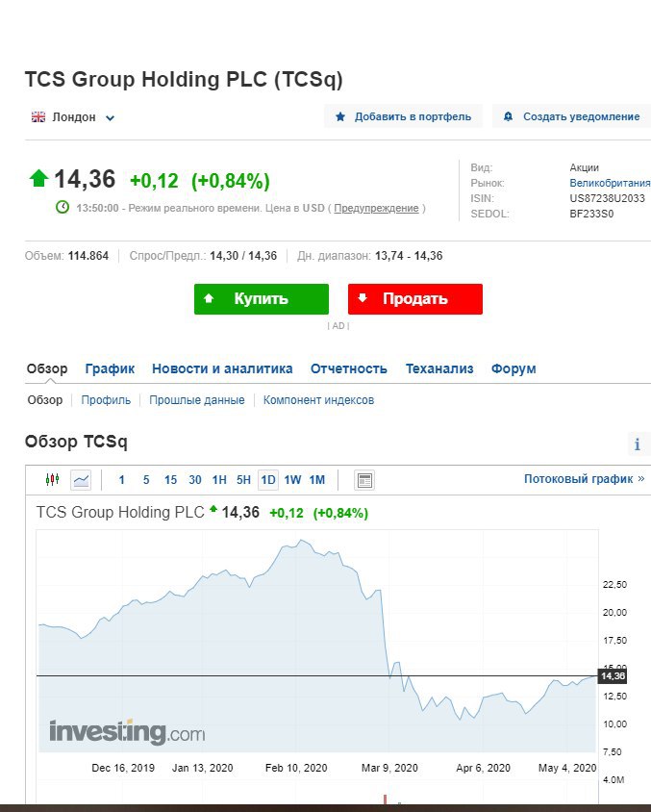Set chart interval to 1H
651x812 pixels.
click(219, 480)
